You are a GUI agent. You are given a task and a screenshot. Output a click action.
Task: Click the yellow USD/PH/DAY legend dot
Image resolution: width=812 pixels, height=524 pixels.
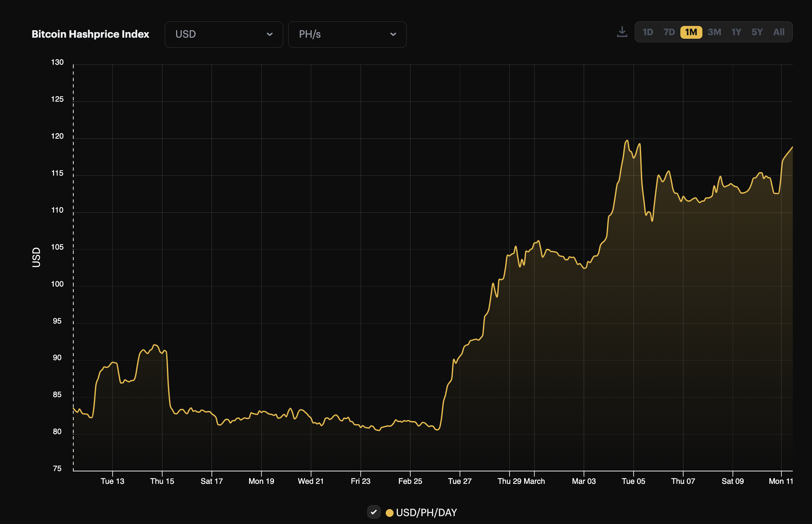pos(390,513)
